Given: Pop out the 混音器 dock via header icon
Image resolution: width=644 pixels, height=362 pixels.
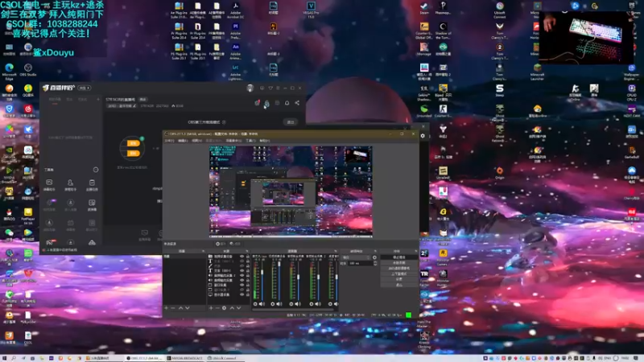Looking at the screenshot, I should tap(336, 251).
